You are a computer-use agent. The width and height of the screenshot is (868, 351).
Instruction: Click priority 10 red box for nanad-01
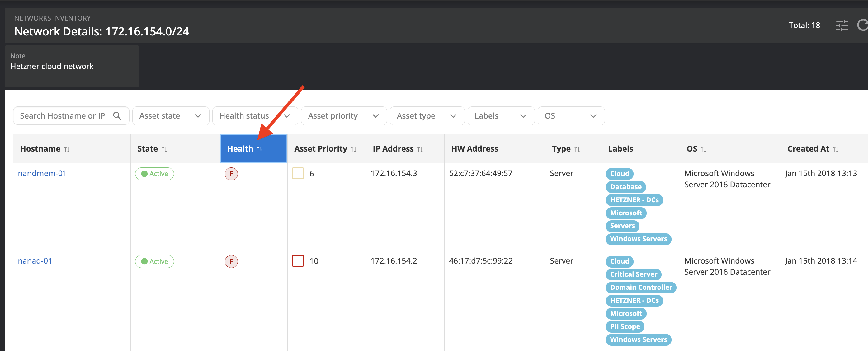(298, 261)
